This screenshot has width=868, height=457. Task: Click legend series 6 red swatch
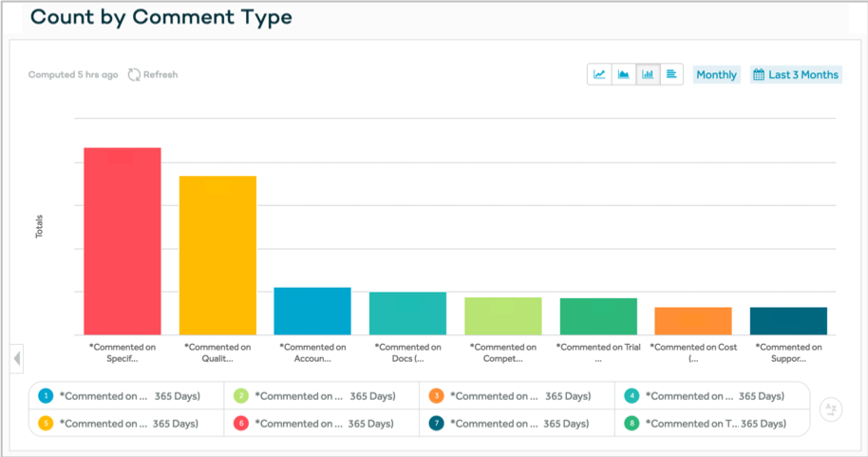tap(241, 423)
